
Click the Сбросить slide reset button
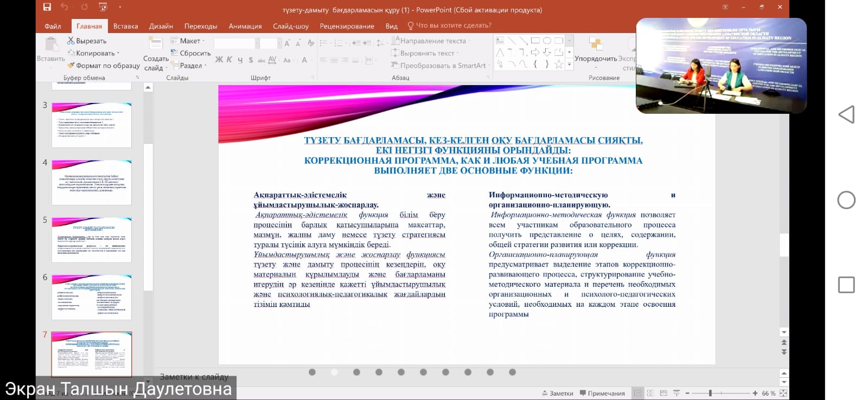(x=190, y=53)
